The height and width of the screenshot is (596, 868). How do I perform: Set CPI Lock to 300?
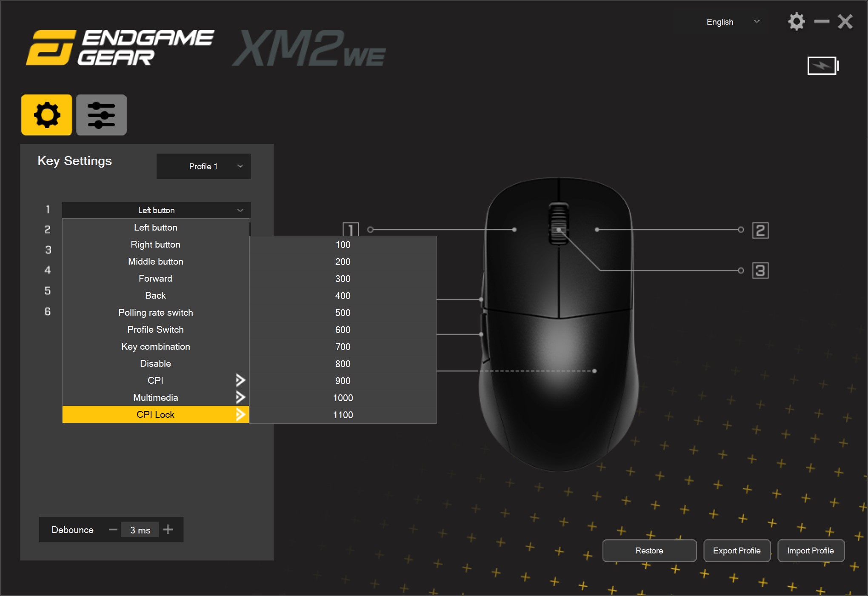343,279
